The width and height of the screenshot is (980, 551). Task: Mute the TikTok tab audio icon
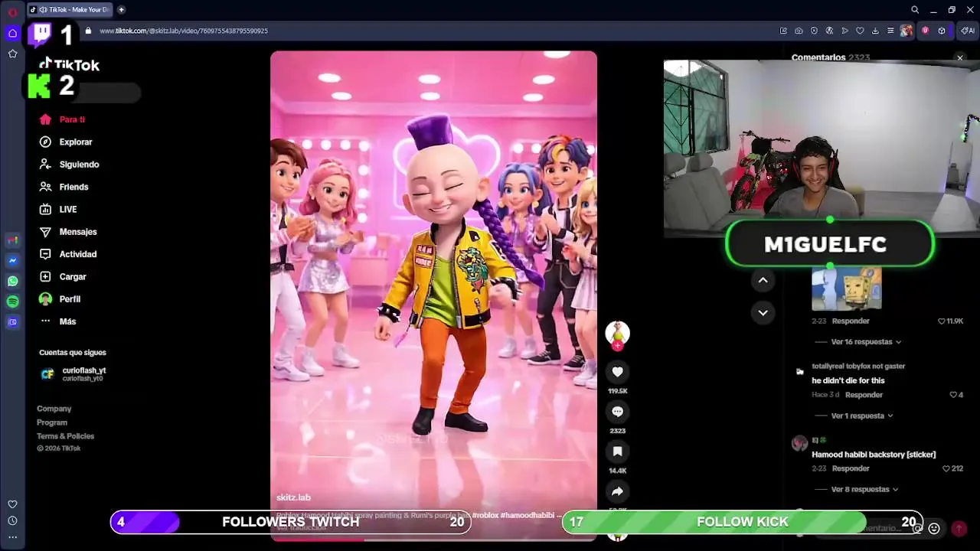(43, 10)
